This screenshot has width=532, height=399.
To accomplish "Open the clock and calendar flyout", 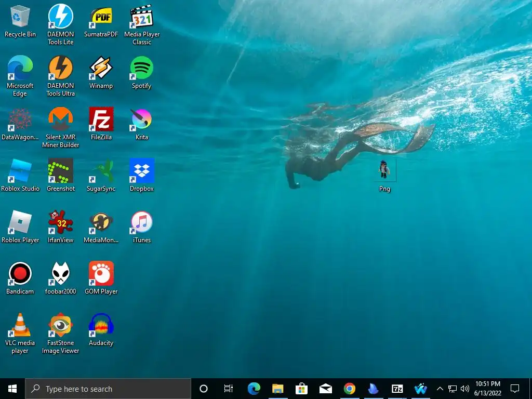I will pos(487,389).
